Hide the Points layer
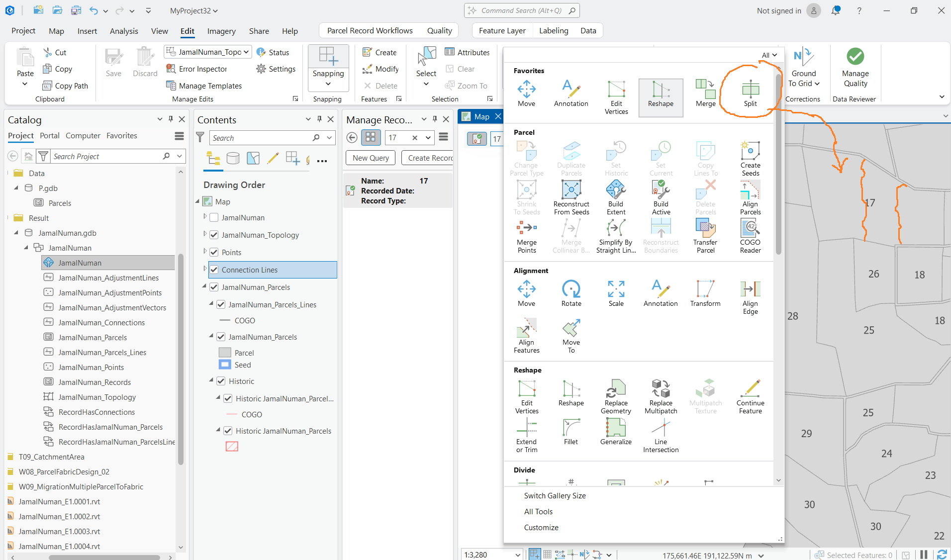The width and height of the screenshot is (951, 560). 214,252
